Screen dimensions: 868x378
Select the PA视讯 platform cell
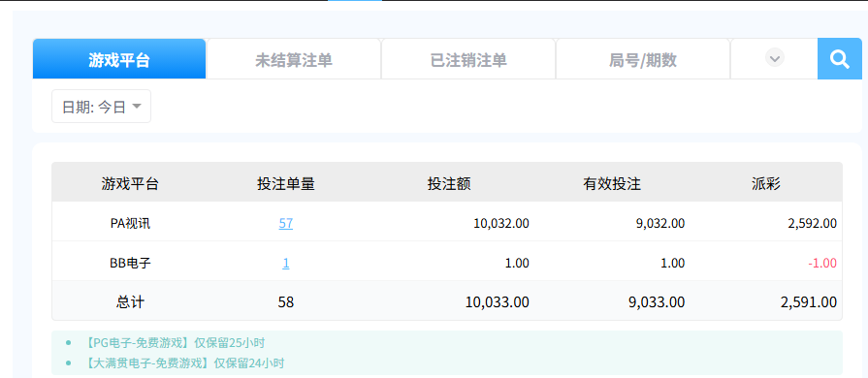point(130,224)
